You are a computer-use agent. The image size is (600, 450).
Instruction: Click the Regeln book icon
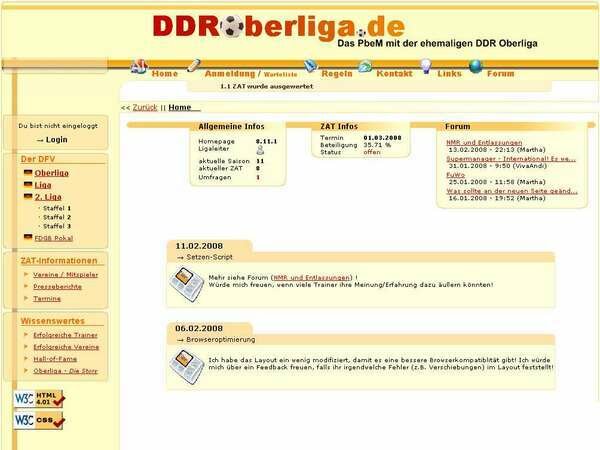coord(311,66)
